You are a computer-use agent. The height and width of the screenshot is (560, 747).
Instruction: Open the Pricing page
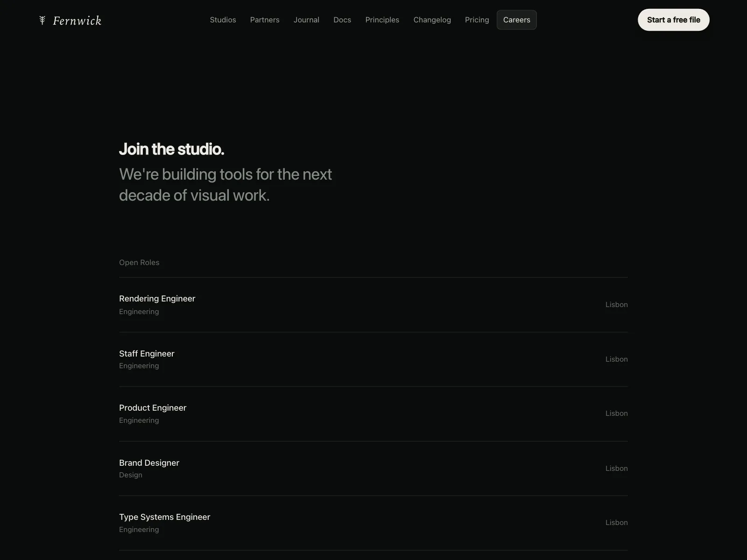pyautogui.click(x=477, y=20)
